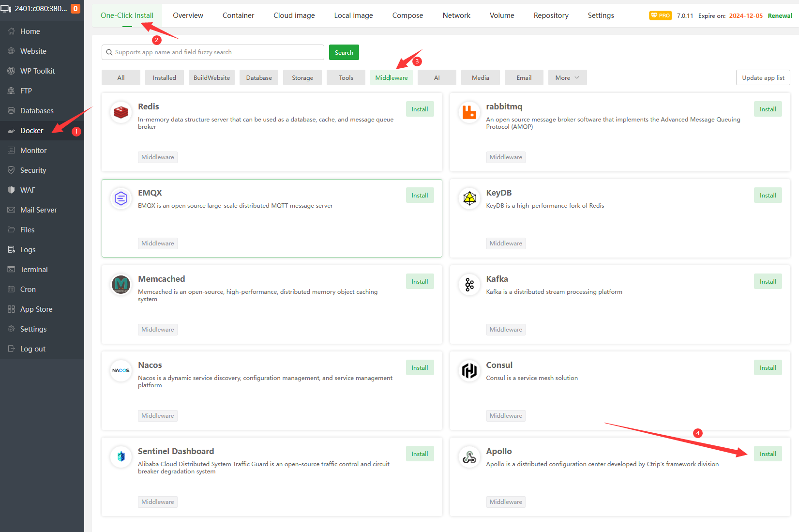
Task: Click the WAF sidebar icon
Action: coord(11,190)
